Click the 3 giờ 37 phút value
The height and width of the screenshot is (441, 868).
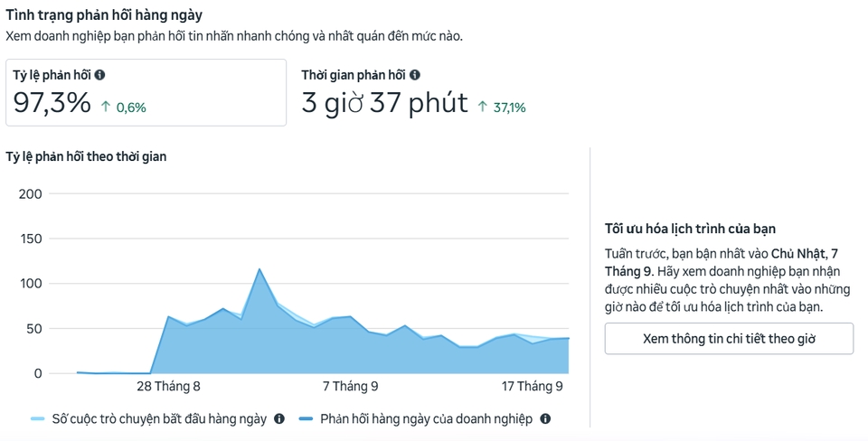pyautogui.click(x=384, y=104)
